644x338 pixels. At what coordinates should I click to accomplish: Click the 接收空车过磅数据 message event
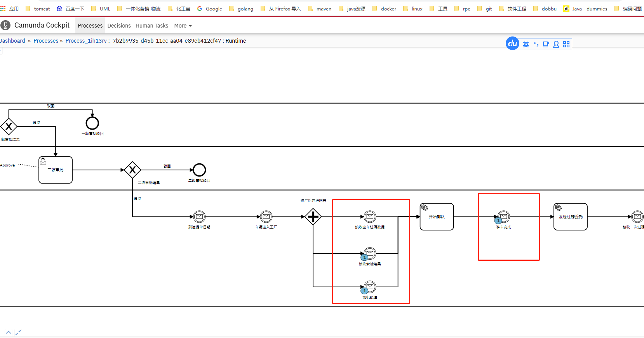coord(370,217)
